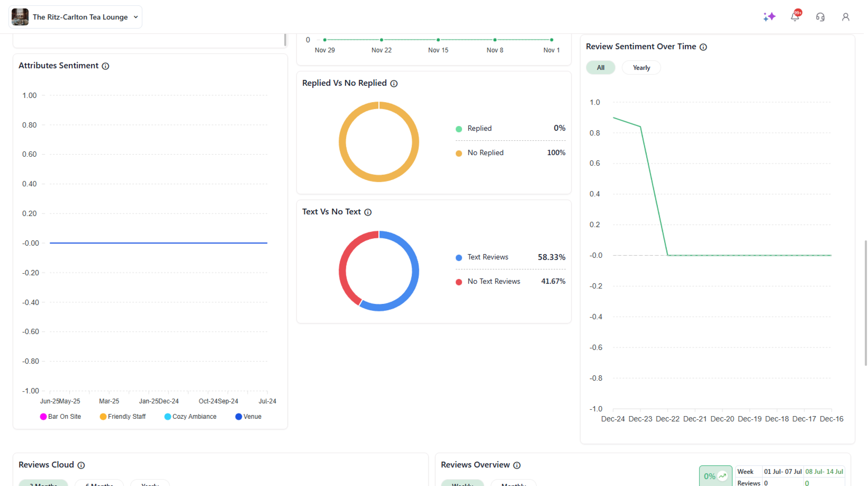Click the headset support icon
This screenshot has height=486, width=868.
click(820, 17)
